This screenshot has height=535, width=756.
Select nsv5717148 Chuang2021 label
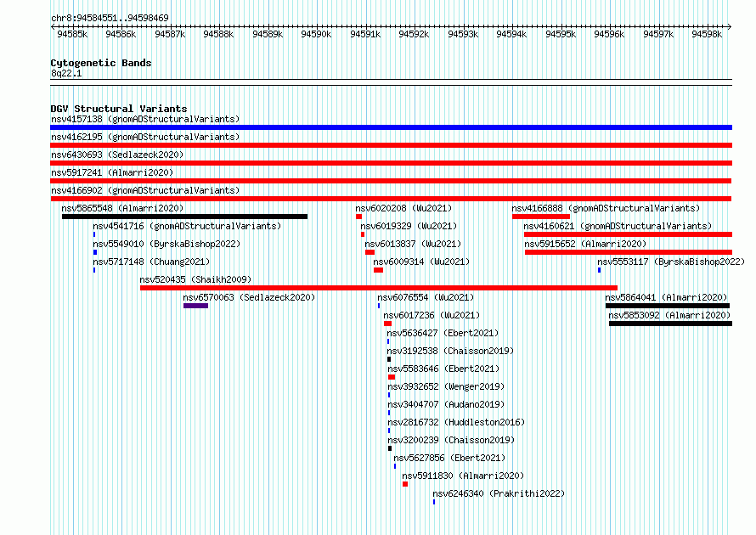pos(151,262)
